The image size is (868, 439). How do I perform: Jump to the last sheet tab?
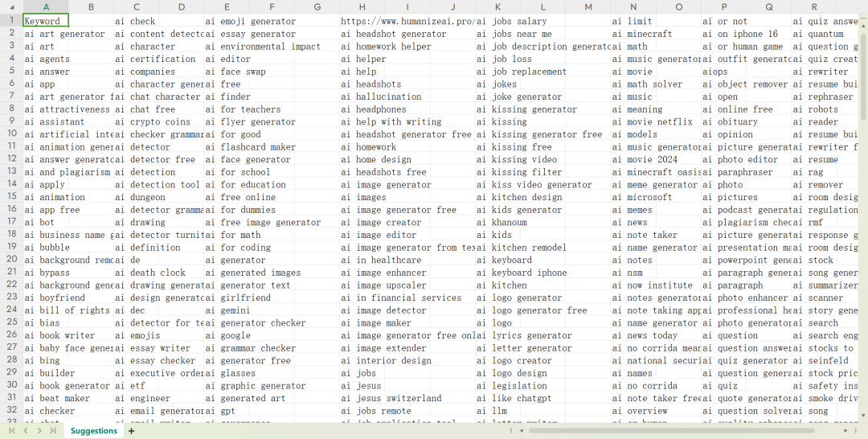53,431
